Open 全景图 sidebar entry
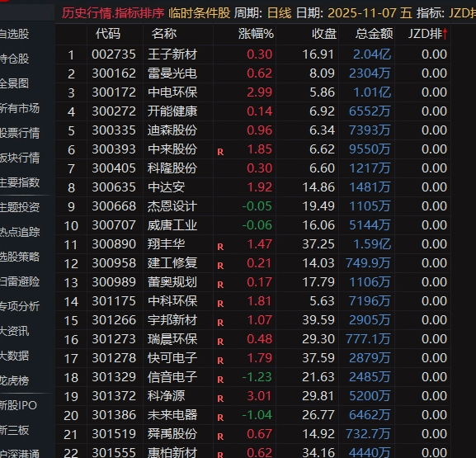This screenshot has width=476, height=458. click(x=14, y=83)
